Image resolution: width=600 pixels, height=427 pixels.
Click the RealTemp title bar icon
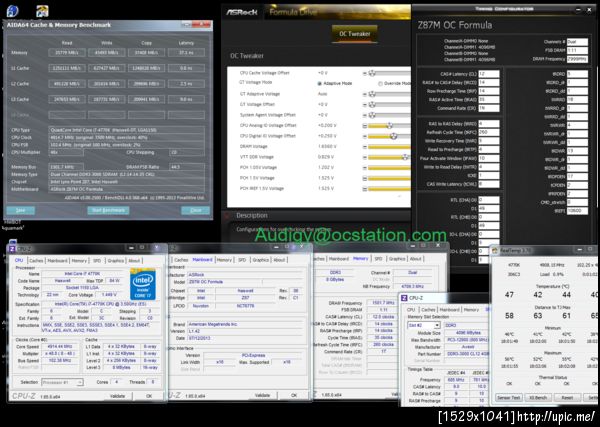pos(495,251)
